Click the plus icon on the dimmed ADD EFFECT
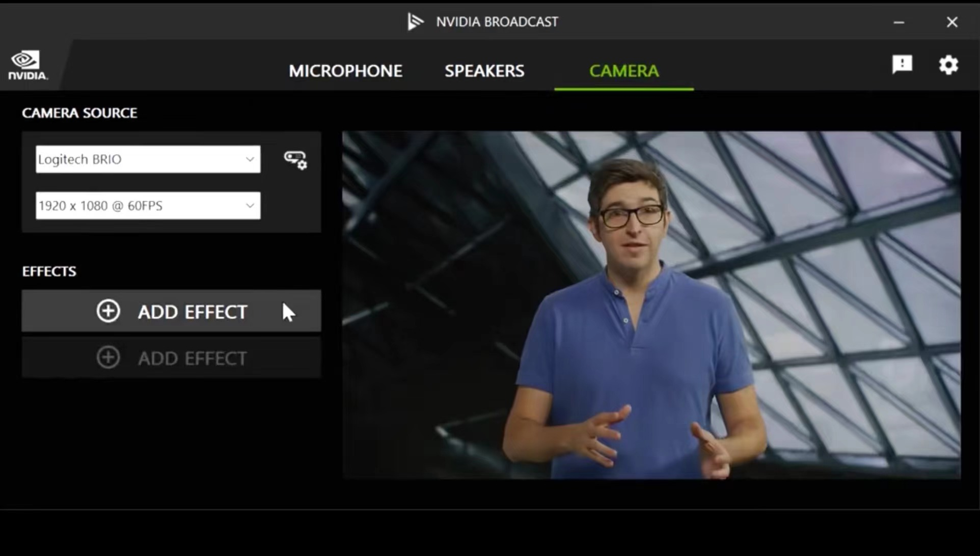 pyautogui.click(x=108, y=357)
